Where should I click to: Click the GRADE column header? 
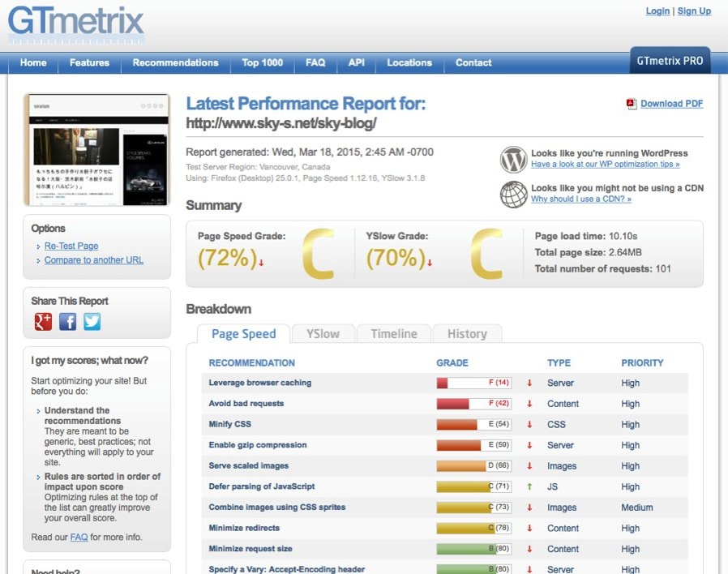(452, 363)
